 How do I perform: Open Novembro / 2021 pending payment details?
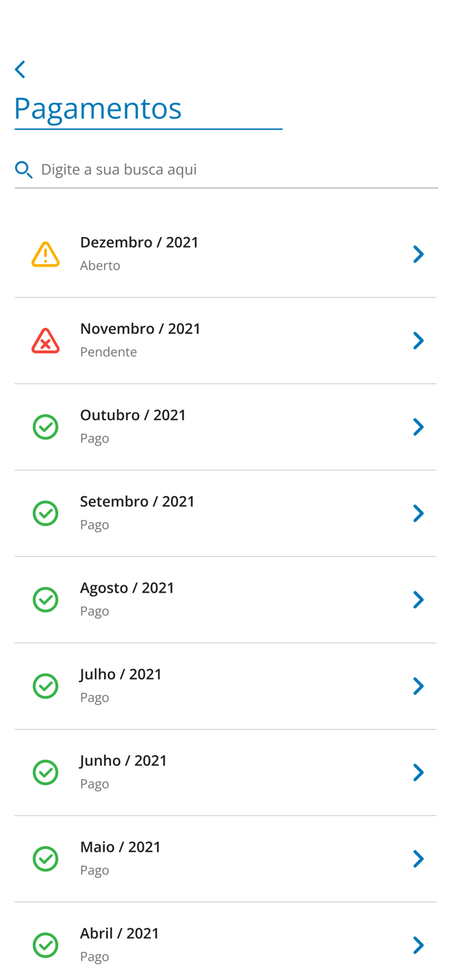tap(418, 340)
